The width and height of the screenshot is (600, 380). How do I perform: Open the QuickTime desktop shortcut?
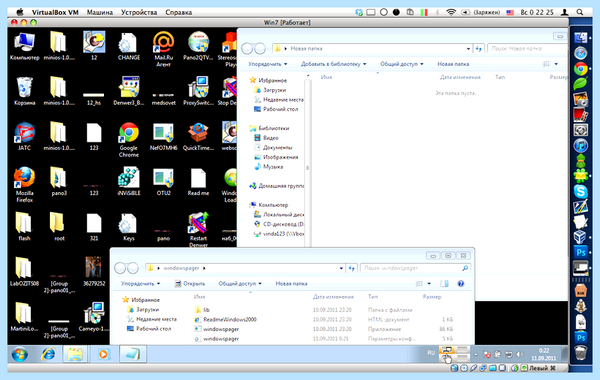[198, 136]
